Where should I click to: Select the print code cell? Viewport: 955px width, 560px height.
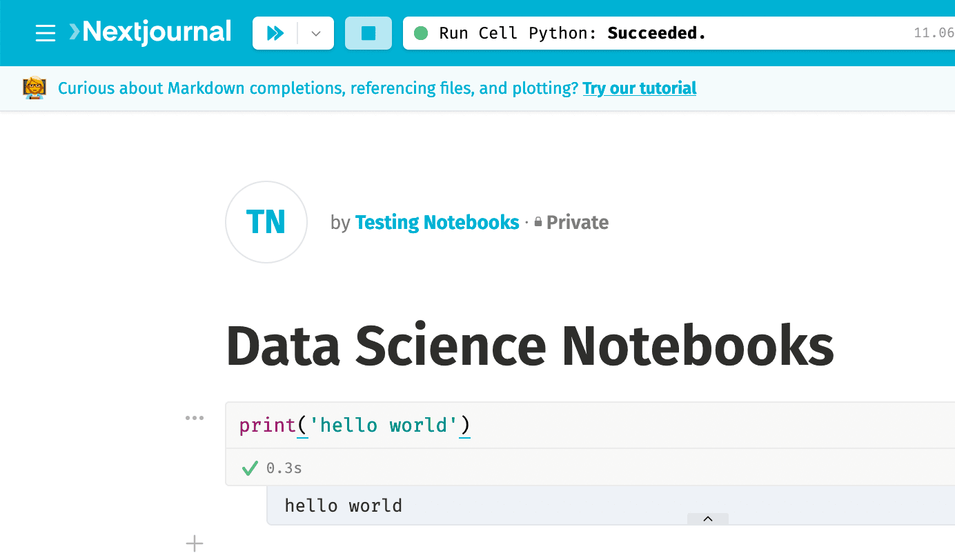coord(354,425)
